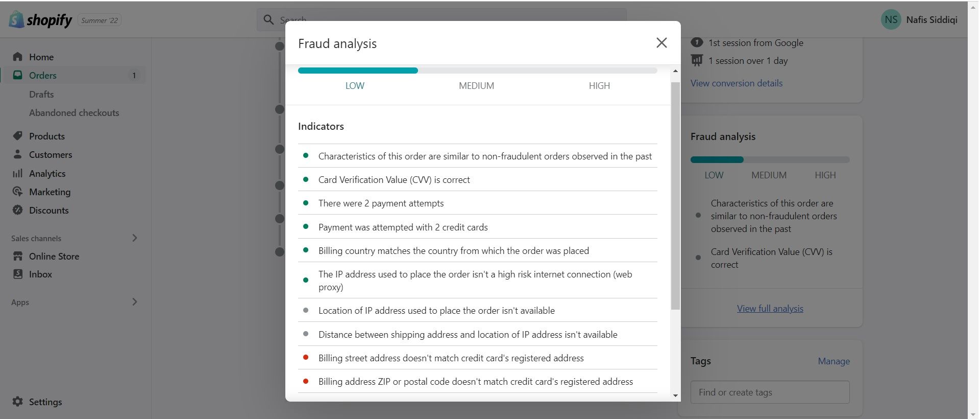The width and height of the screenshot is (980, 419).
Task: Go to Abandoned checkouts
Action: point(74,112)
